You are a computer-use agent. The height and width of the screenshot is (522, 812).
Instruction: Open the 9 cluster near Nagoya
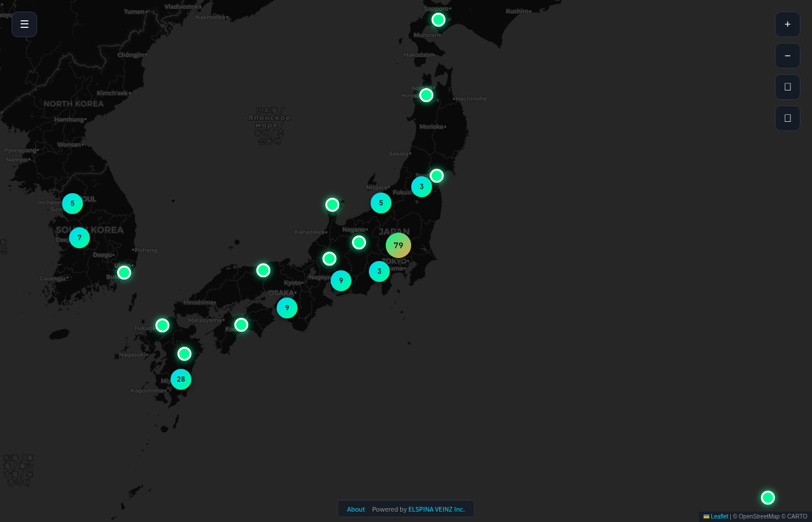point(341,281)
